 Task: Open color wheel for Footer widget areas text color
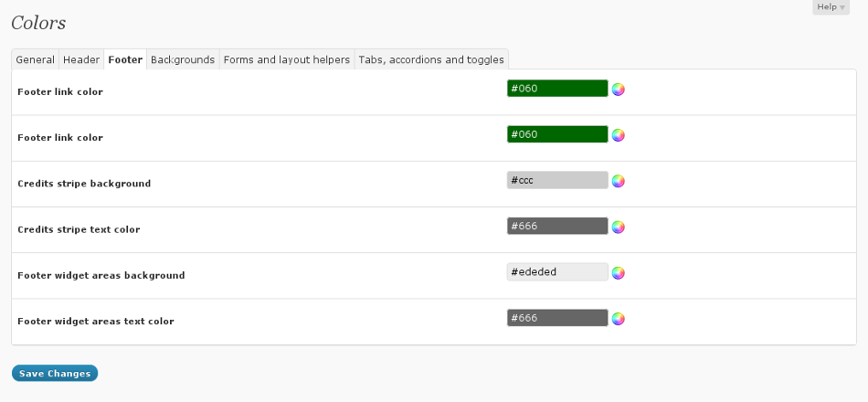[619, 318]
